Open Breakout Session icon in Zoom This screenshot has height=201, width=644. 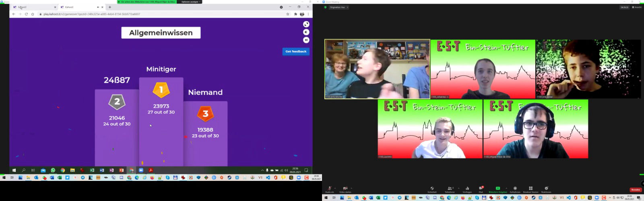pos(530,189)
